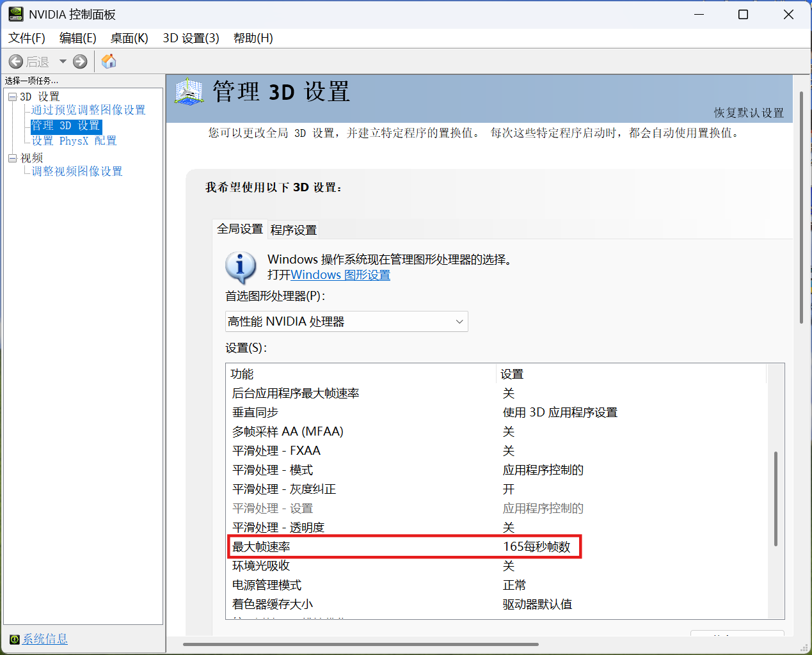Select 设置 PhysX 配置 in task tree
The image size is (812, 655).
pyautogui.click(x=74, y=141)
